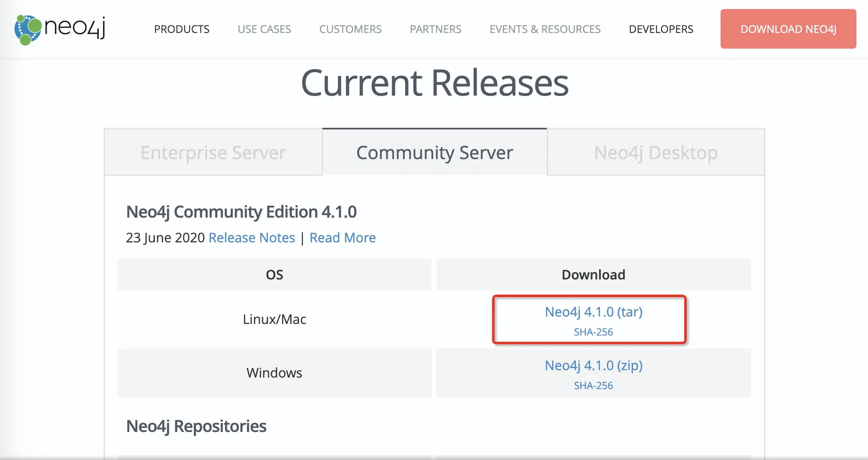Switch to Enterprise Server tab
The width and height of the screenshot is (868, 460).
click(x=213, y=153)
